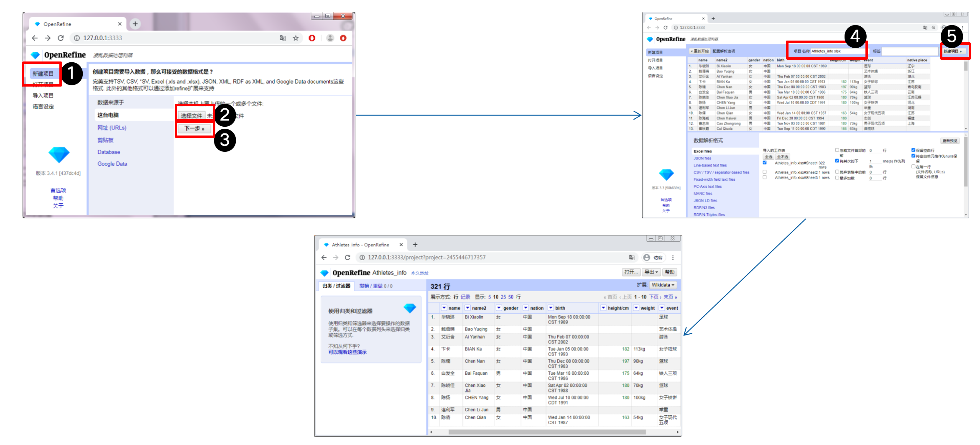Close the OpenRefine tab in the first window
980x445 pixels.
pyautogui.click(x=120, y=24)
